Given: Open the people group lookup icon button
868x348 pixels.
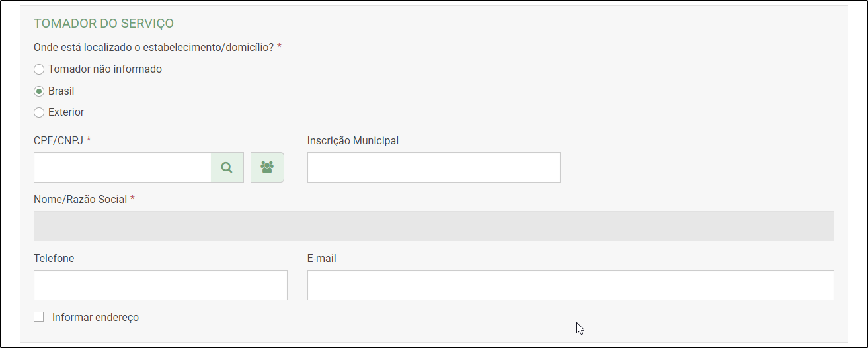Looking at the screenshot, I should click(267, 167).
